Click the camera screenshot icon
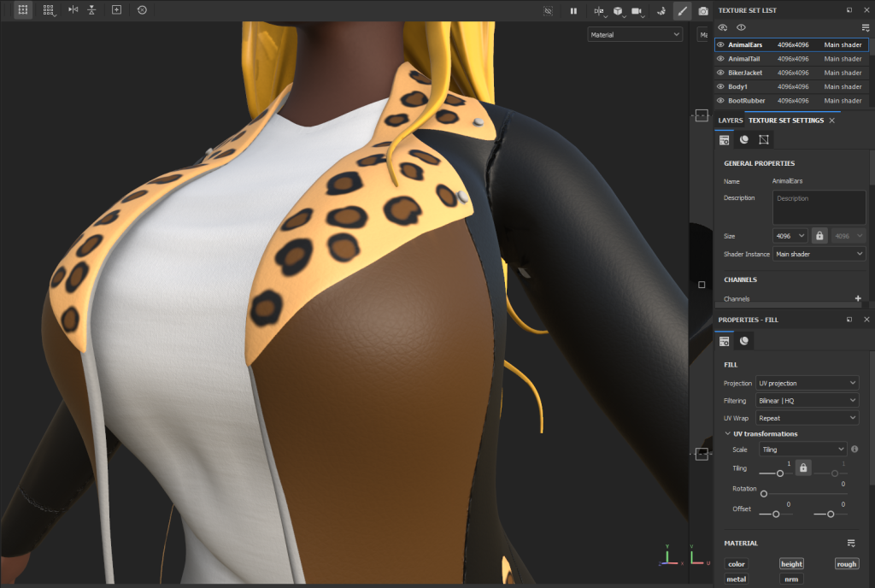The height and width of the screenshot is (588, 875). pyautogui.click(x=702, y=11)
